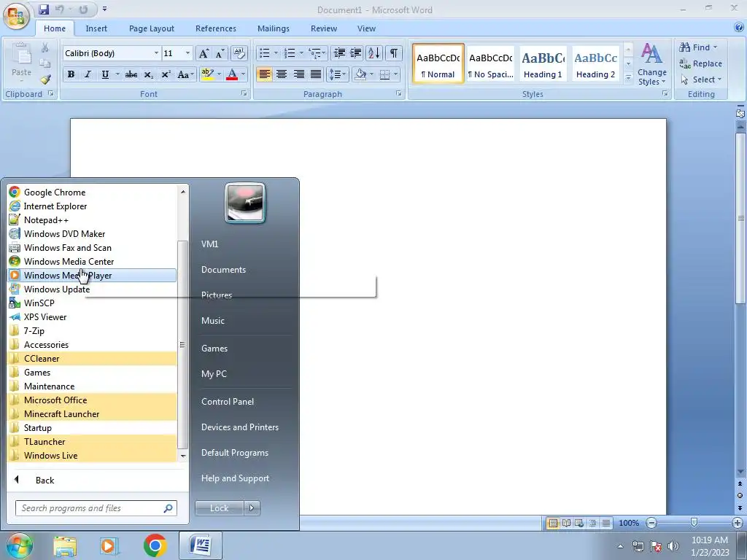
Task: Open Chrome from the taskbar
Action: tap(155, 545)
